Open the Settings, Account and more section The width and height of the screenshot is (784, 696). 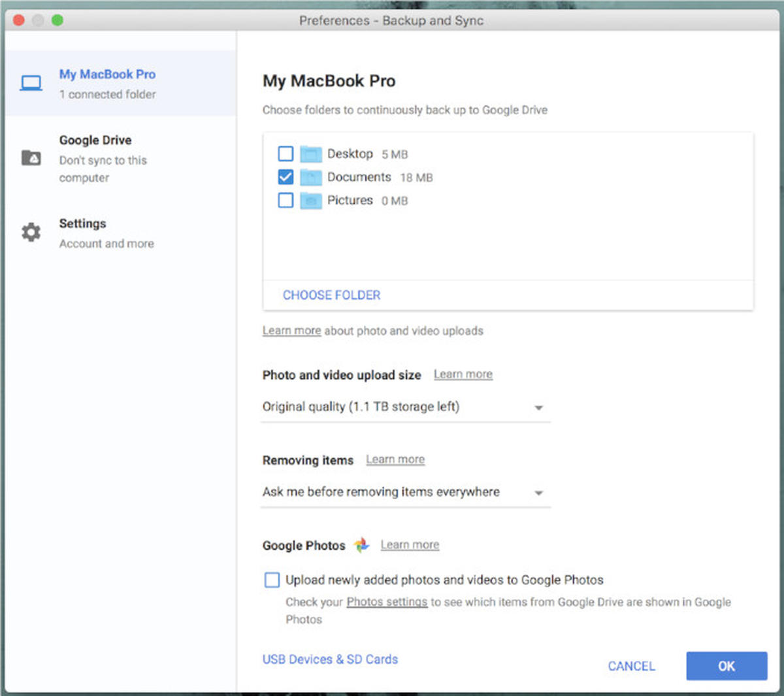pyautogui.click(x=83, y=224)
